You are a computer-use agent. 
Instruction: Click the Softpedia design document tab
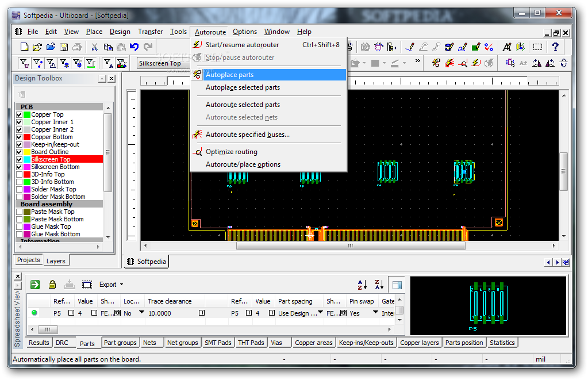click(x=147, y=262)
